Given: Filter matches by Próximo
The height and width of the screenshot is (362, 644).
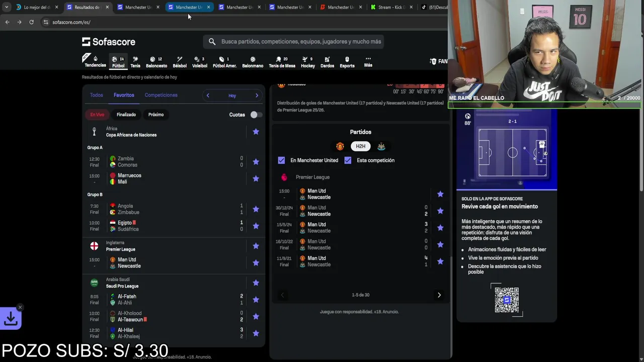Looking at the screenshot, I should click(156, 115).
